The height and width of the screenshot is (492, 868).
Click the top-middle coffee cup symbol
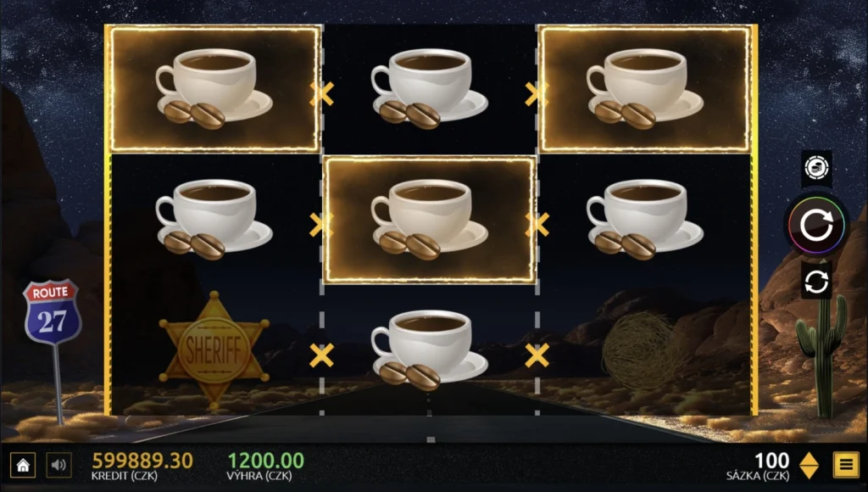430,89
